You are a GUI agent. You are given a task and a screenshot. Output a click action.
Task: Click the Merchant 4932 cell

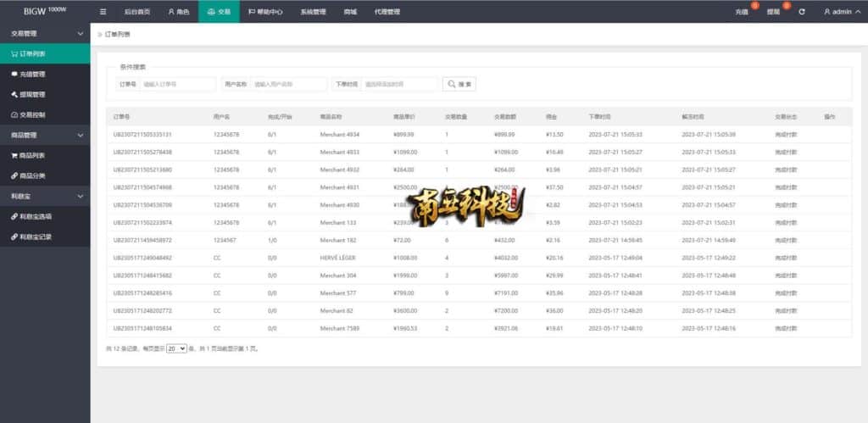pyautogui.click(x=339, y=170)
